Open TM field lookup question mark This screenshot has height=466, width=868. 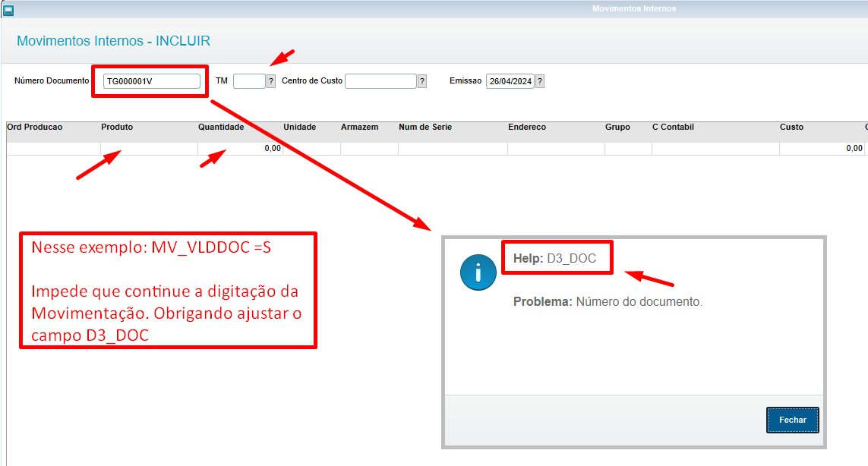pyautogui.click(x=270, y=81)
